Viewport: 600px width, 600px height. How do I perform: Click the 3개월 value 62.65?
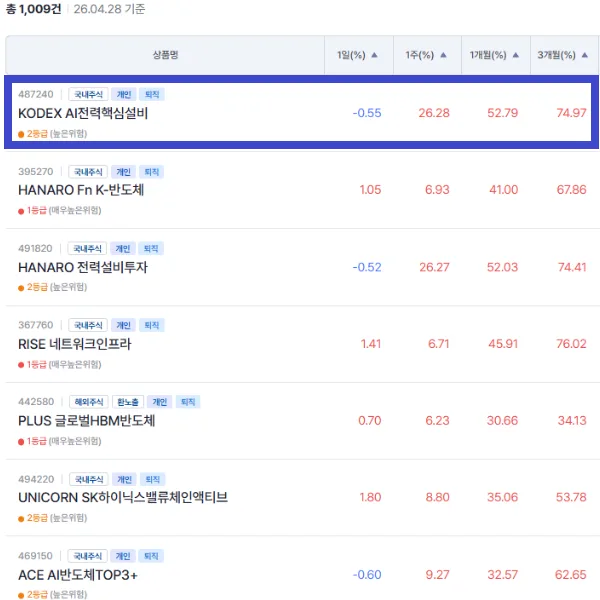coord(571,574)
